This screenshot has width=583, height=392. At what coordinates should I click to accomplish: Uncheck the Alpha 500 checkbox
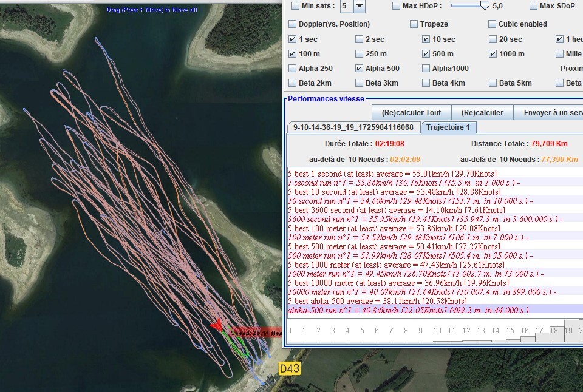[x=359, y=69]
